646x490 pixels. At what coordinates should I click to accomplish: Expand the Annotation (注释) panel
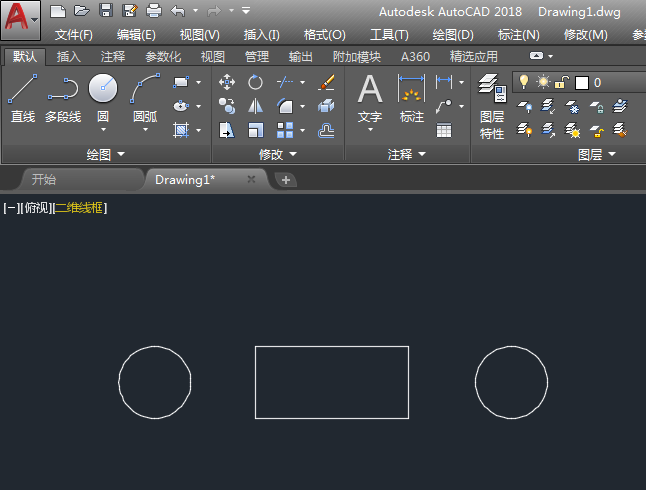[x=407, y=154]
